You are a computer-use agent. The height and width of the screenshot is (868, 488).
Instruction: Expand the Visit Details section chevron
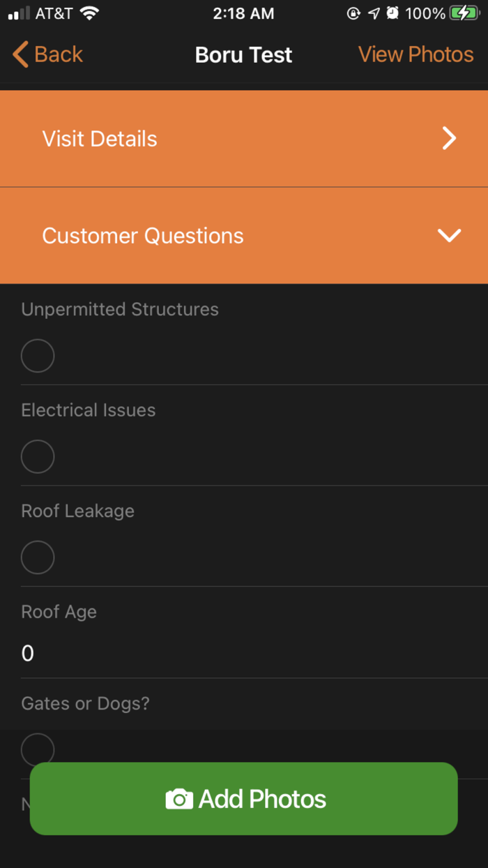point(449,138)
